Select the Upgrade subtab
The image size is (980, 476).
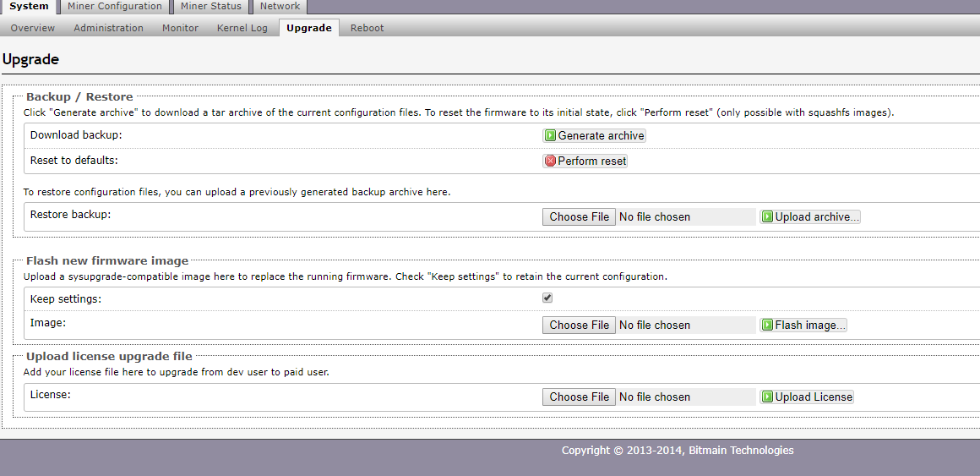pos(308,28)
